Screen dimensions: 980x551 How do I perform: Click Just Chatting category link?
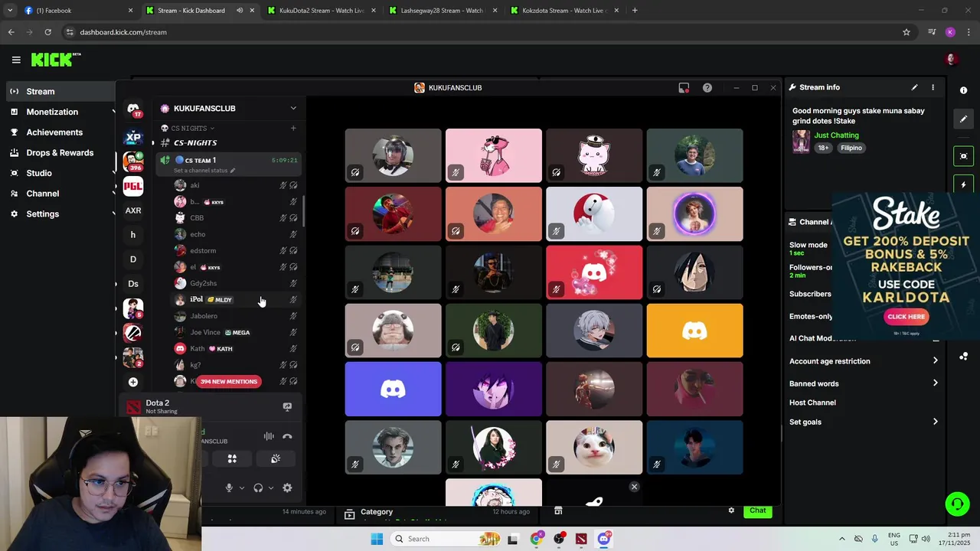pos(836,135)
